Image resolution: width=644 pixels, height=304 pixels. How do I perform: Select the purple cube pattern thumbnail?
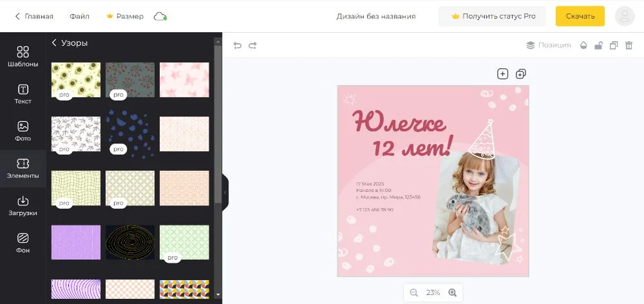point(76,242)
